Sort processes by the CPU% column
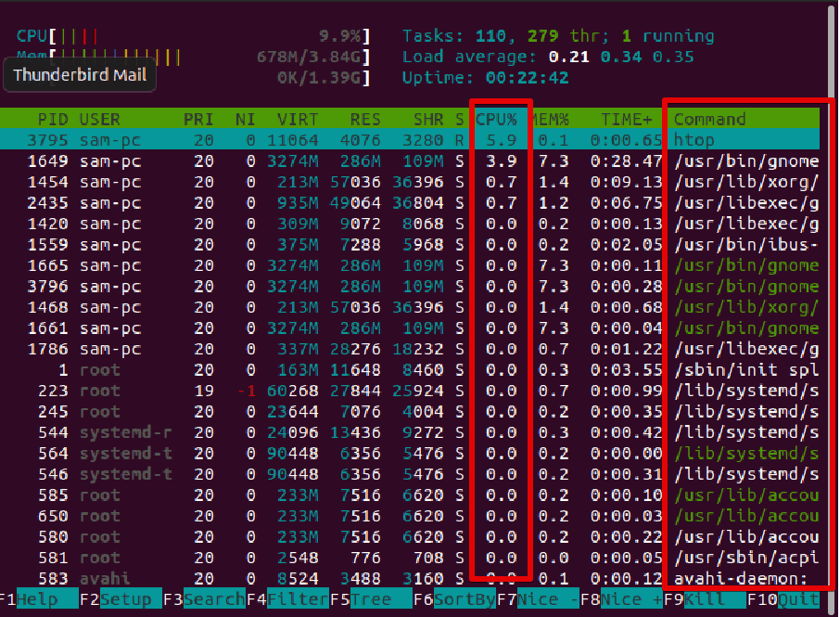This screenshot has width=840, height=617. tap(499, 119)
